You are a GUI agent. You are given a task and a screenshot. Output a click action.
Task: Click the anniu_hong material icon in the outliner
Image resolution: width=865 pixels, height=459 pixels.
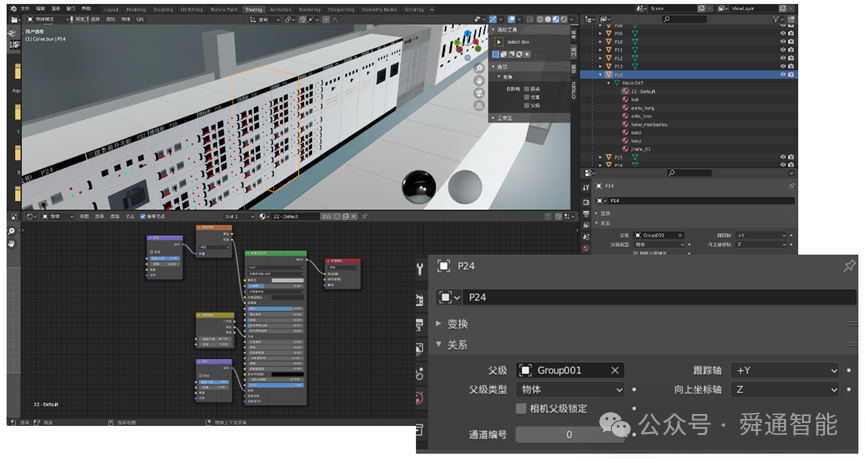click(x=625, y=108)
